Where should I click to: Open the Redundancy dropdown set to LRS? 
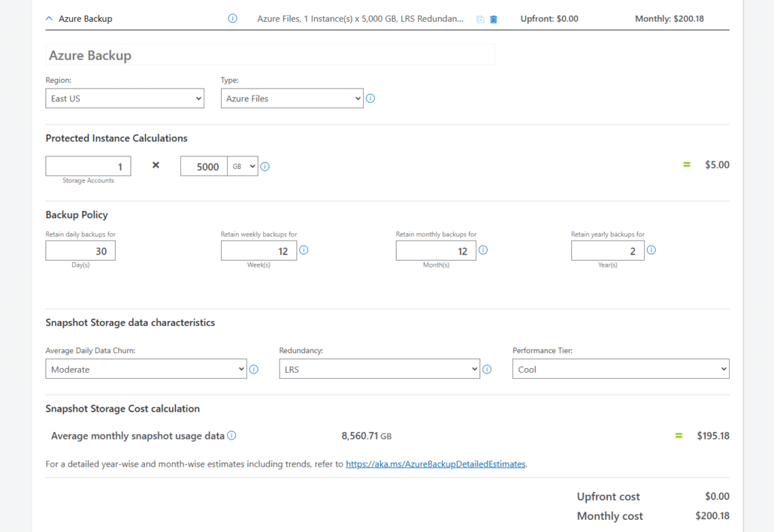pos(379,369)
